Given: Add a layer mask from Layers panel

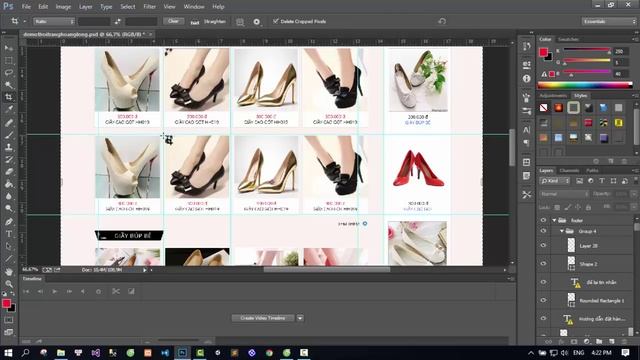Looking at the screenshot, I should (574, 341).
